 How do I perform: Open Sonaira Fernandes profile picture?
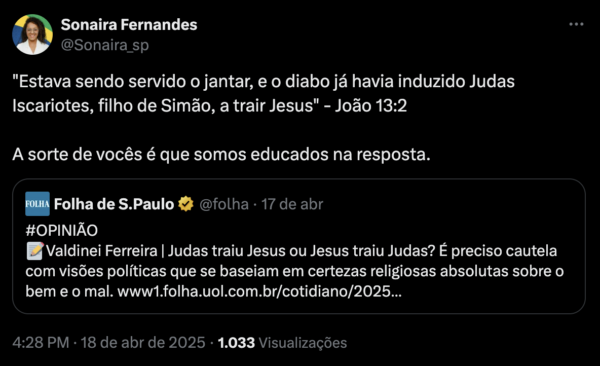tap(33, 34)
